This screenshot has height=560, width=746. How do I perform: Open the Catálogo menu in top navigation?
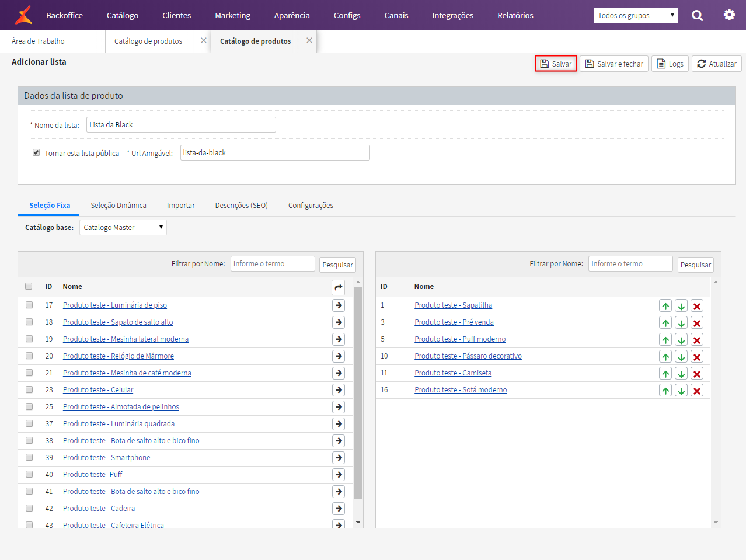point(123,15)
